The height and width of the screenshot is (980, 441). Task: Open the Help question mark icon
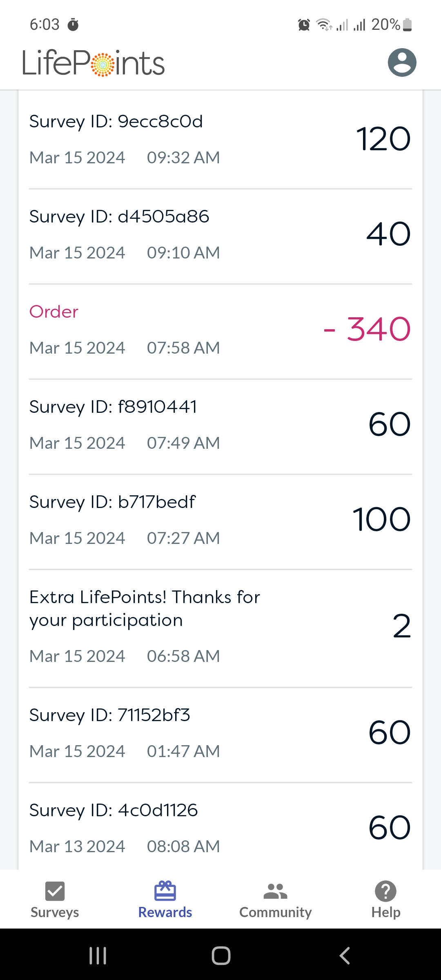(385, 891)
